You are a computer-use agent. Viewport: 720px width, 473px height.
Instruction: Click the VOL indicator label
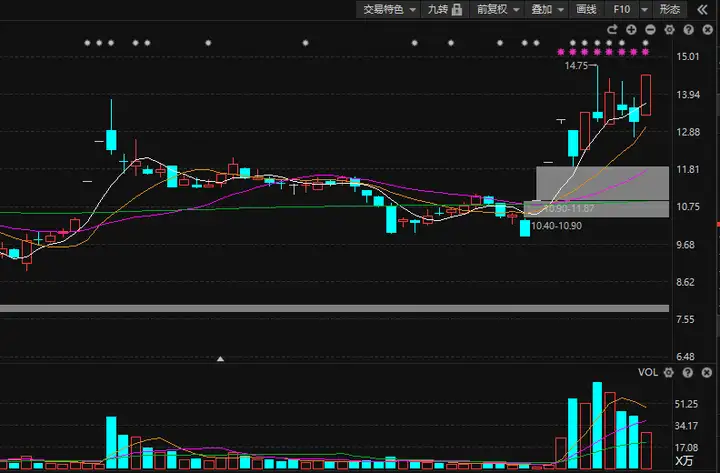(x=648, y=372)
